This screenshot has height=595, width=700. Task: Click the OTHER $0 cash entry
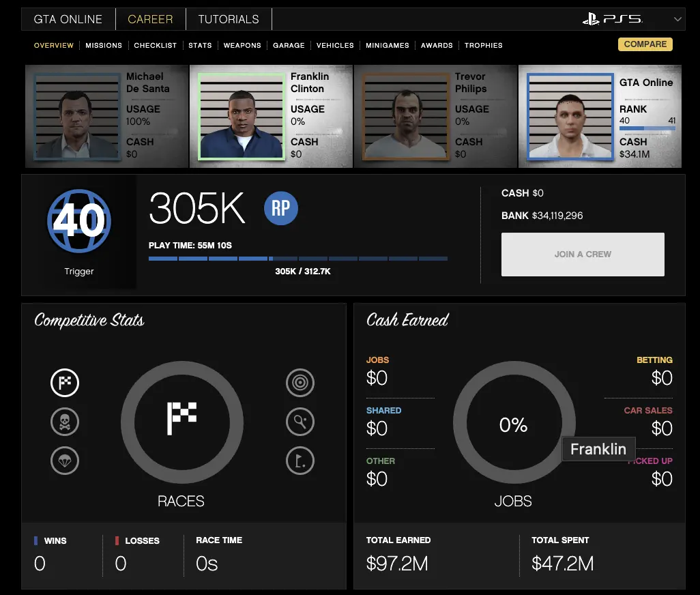380,473
